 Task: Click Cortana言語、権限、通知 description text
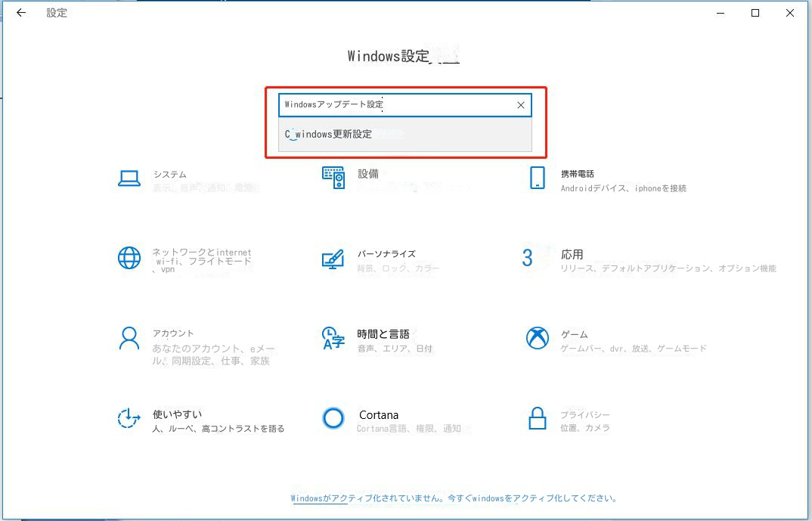pos(408,428)
